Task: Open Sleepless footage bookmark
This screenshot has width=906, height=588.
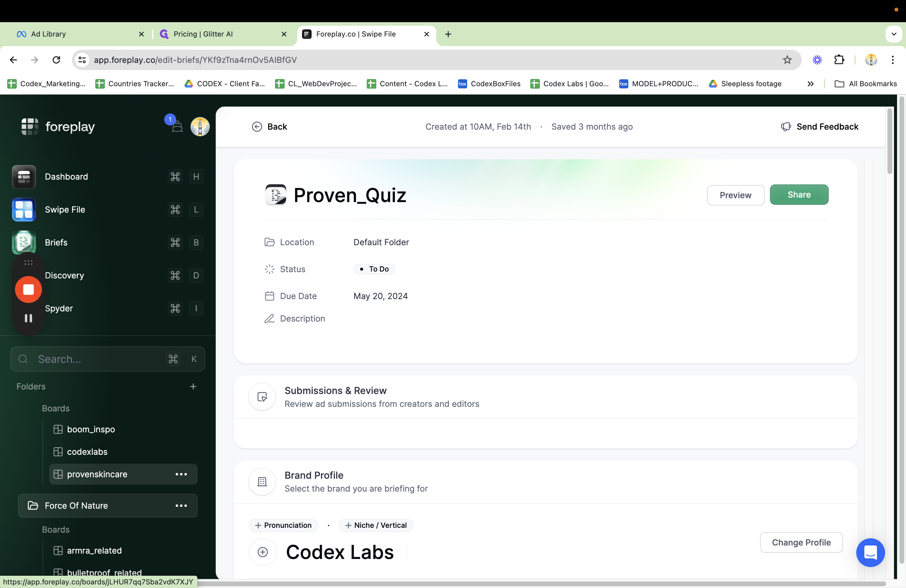Action: tap(745, 84)
